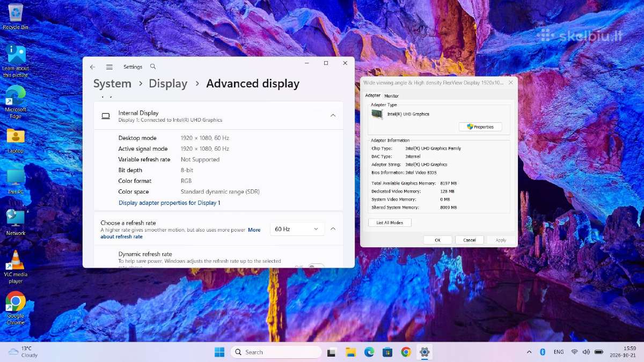Screen dimensions: 644x362
Task: Go back using the Settings back arrow
Action: 92,67
